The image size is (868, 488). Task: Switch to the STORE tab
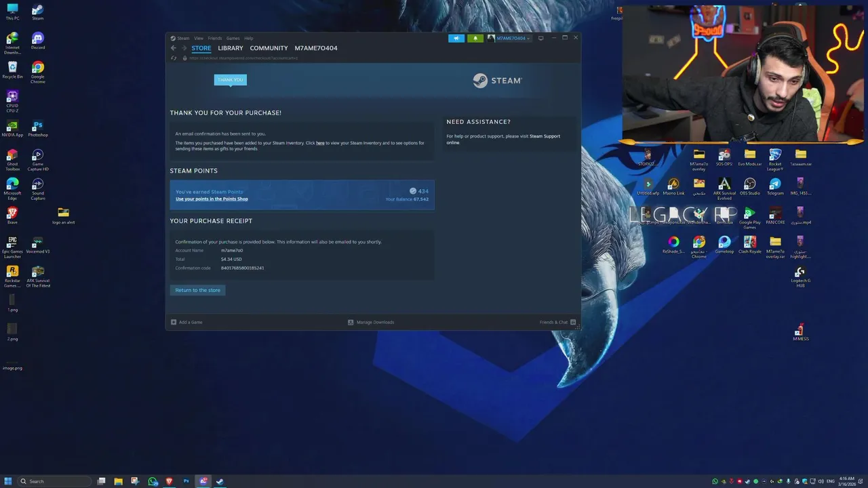pyautogui.click(x=201, y=48)
